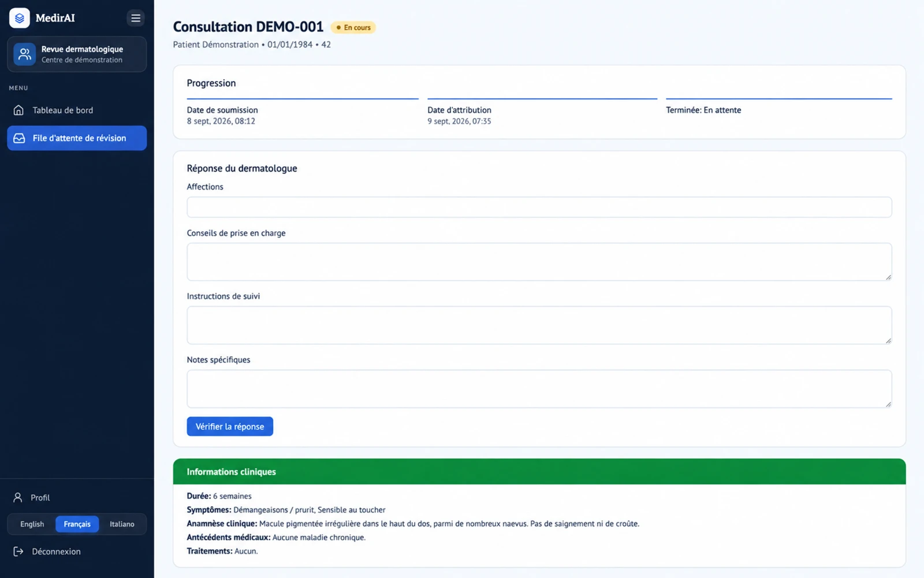Click the Réponse du dermatologue title
This screenshot has width=924, height=578.
(x=242, y=168)
